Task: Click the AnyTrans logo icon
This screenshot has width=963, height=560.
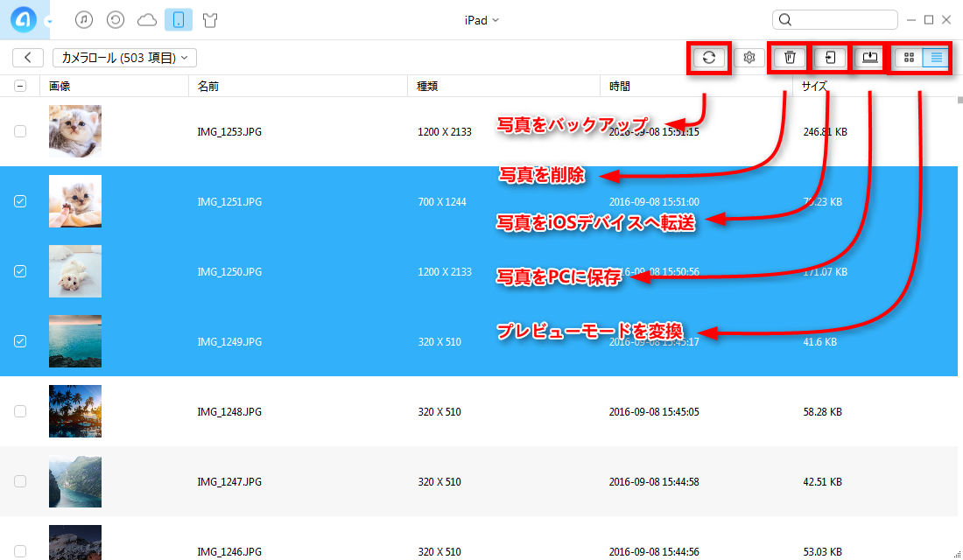Action: tap(24, 19)
